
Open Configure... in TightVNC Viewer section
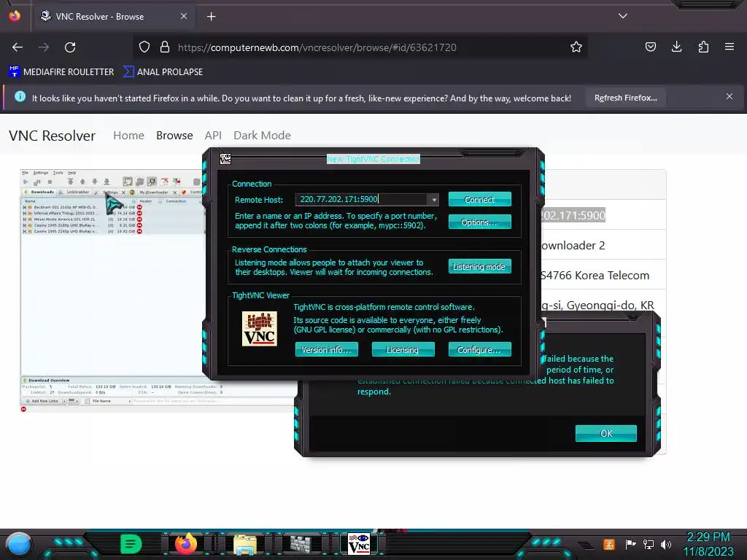(480, 349)
